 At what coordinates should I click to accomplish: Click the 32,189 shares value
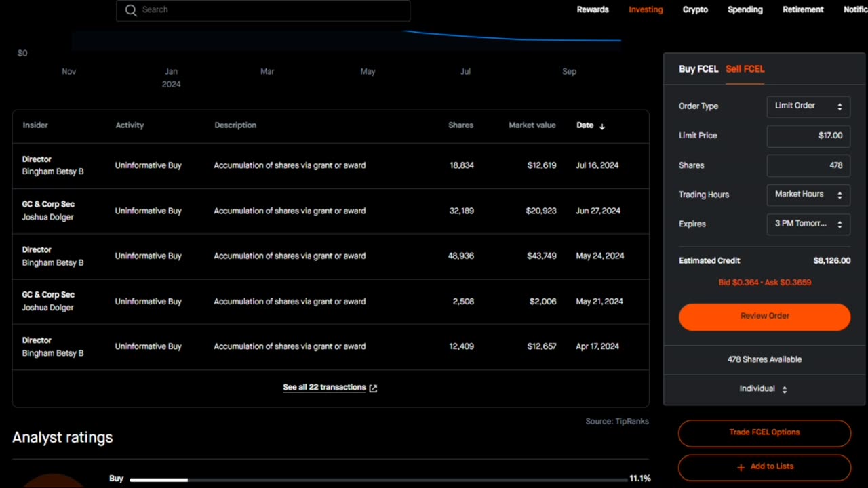462,211
